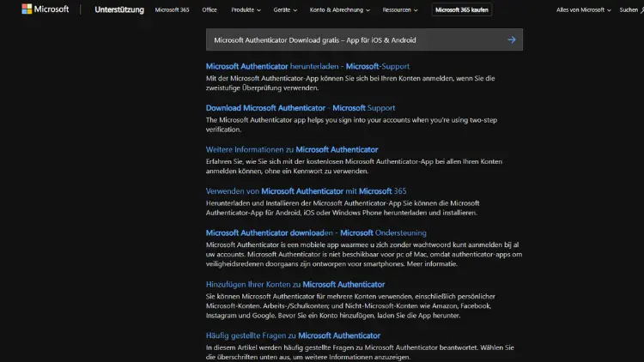
Task: Click the Microsoft logo
Action: [46, 9]
